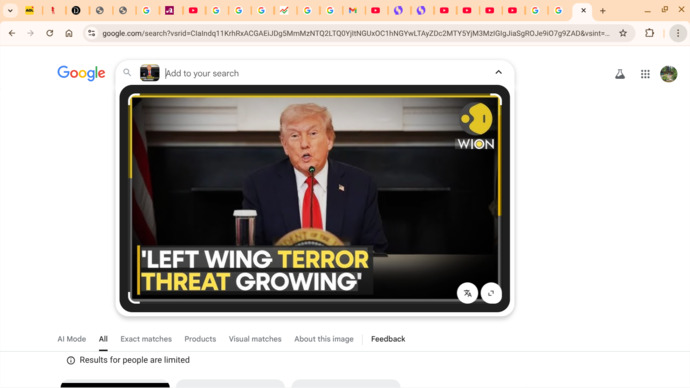Switch to the yellow favicon tab

(x=29, y=11)
